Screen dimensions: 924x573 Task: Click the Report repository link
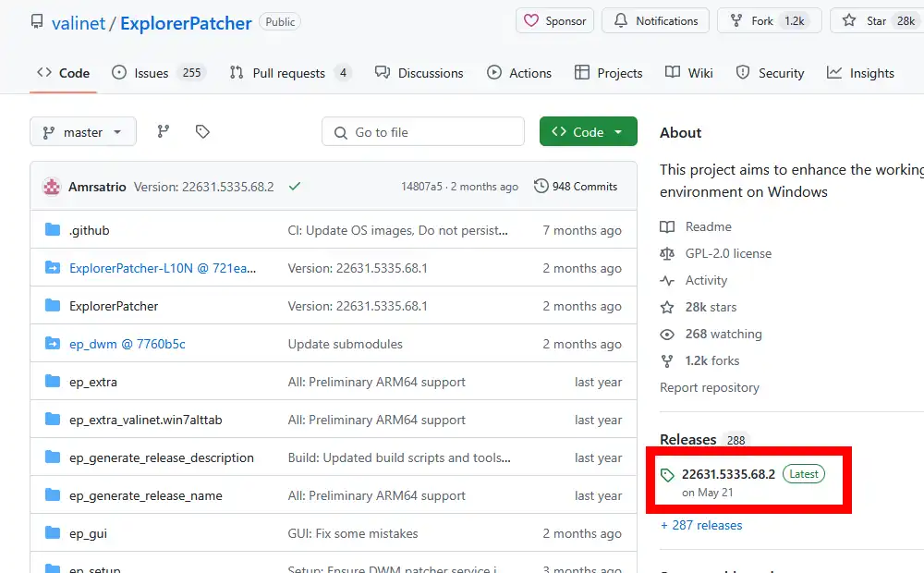(710, 387)
